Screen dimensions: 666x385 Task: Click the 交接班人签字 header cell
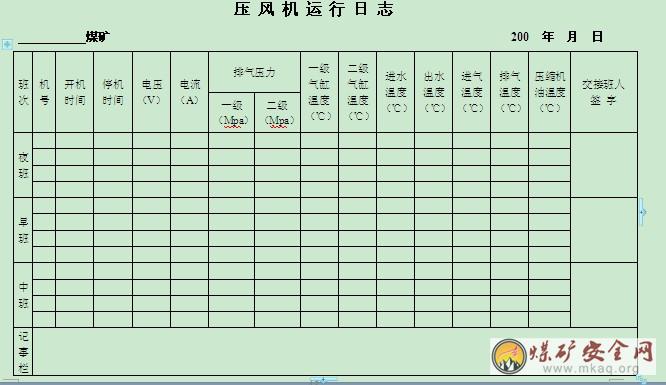[x=604, y=92]
